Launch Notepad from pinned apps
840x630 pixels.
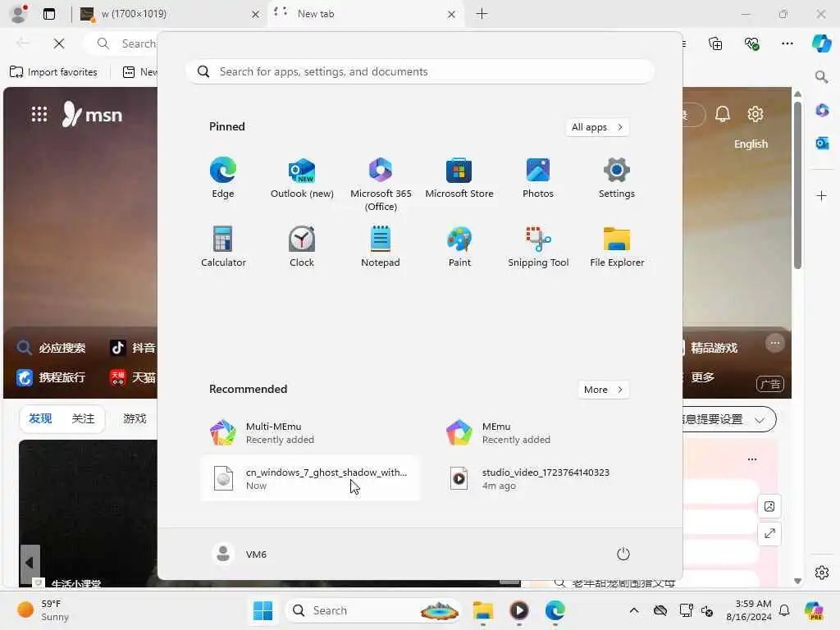(x=381, y=246)
